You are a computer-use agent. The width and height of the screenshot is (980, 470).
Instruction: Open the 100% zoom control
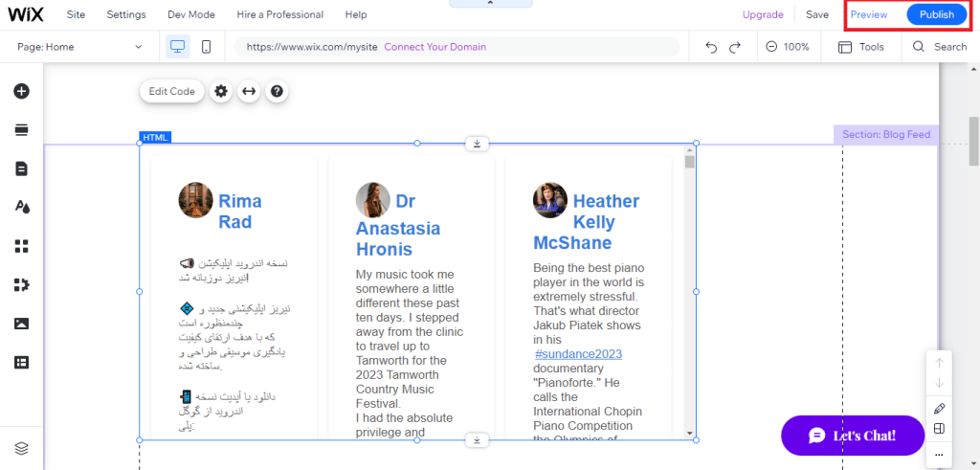[787, 47]
